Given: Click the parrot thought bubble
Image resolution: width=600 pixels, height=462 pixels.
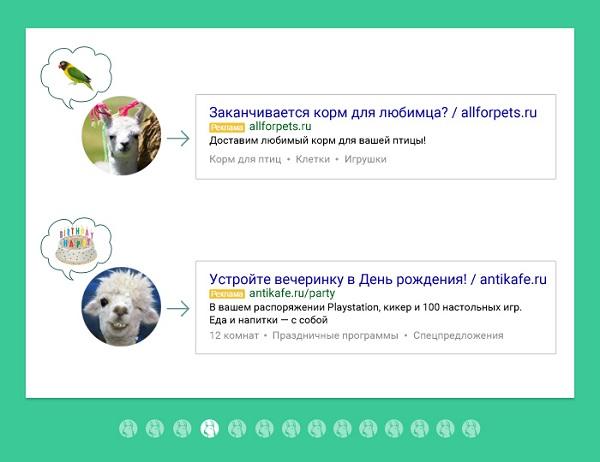Looking at the screenshot, I should tap(76, 77).
